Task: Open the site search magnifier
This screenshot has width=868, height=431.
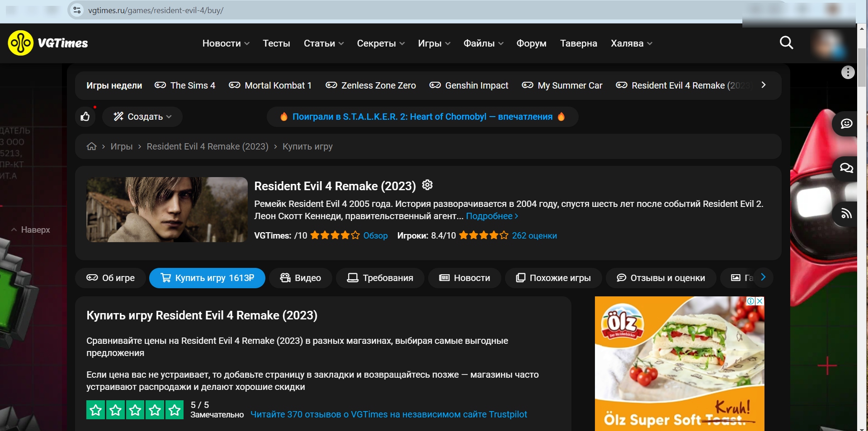Action: tap(786, 43)
